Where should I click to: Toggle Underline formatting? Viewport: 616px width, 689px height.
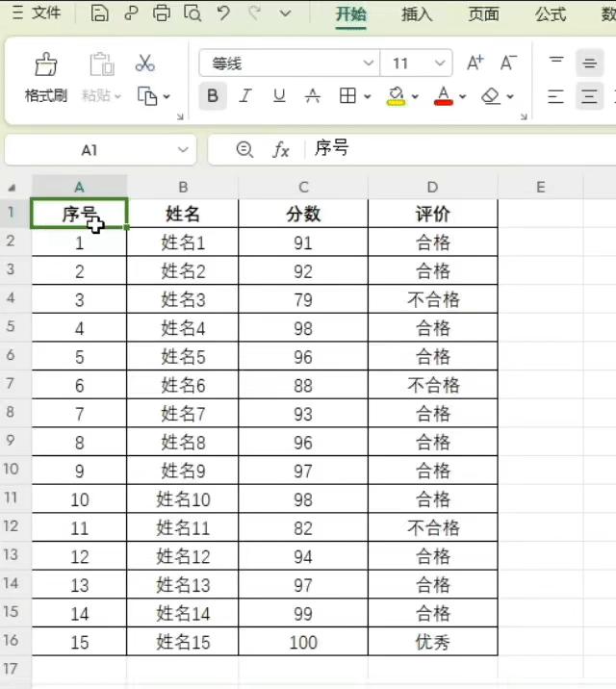pyautogui.click(x=279, y=95)
